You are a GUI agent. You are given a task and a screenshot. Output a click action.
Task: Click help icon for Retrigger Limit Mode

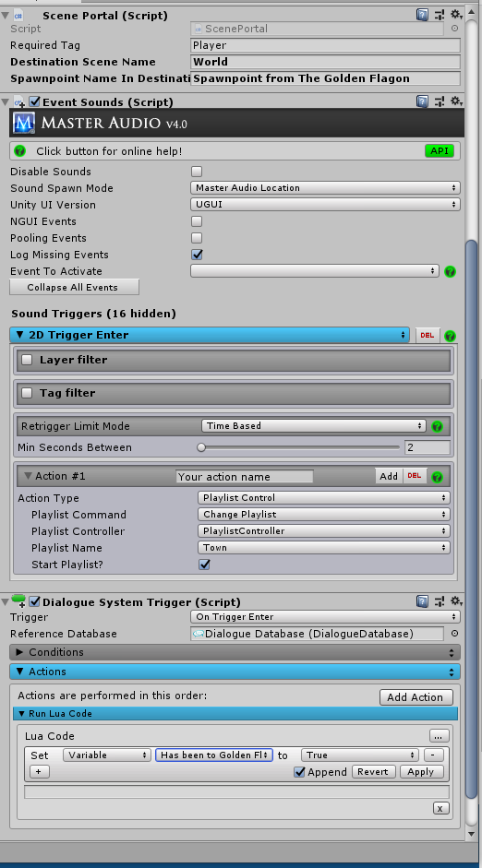437,426
